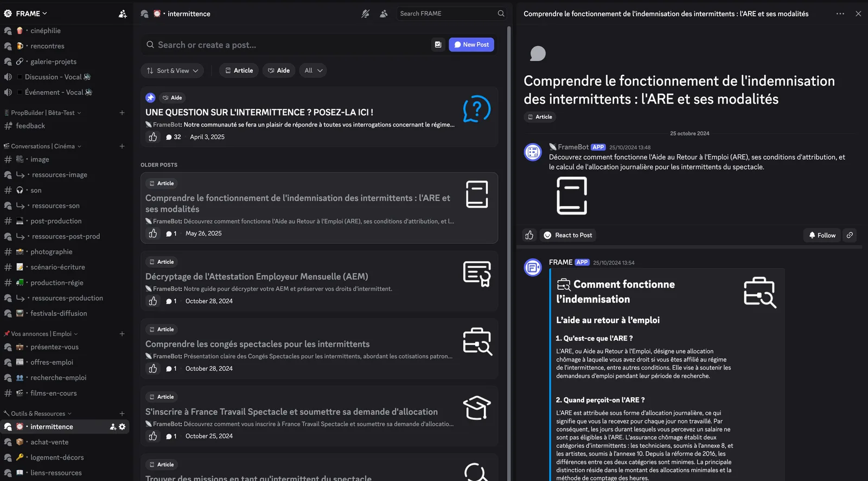Show the member list icon
Viewport: 868px width, 481px height.
point(384,14)
